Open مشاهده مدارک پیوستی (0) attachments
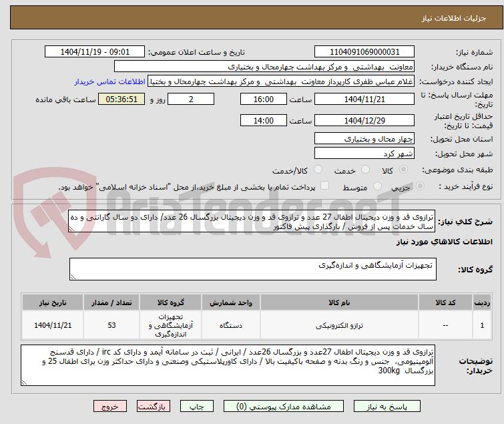Screen dimensions: 504x424 click(x=283, y=407)
